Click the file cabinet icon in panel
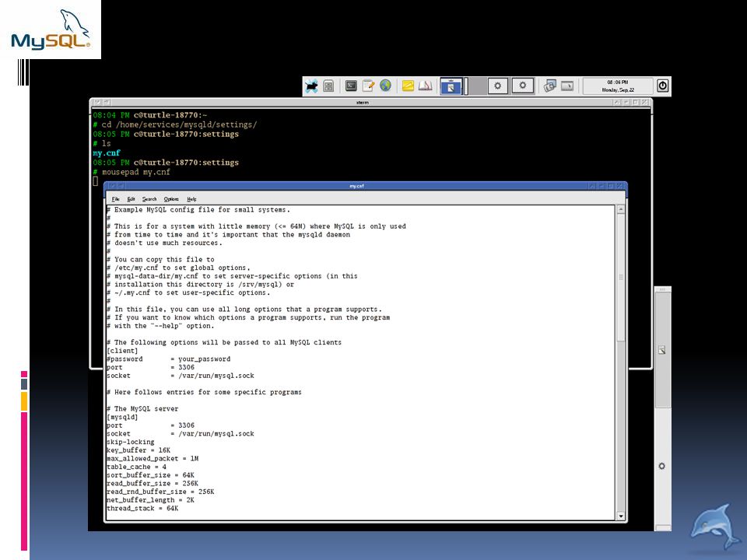Screen dimensions: 747x560 click(328, 86)
